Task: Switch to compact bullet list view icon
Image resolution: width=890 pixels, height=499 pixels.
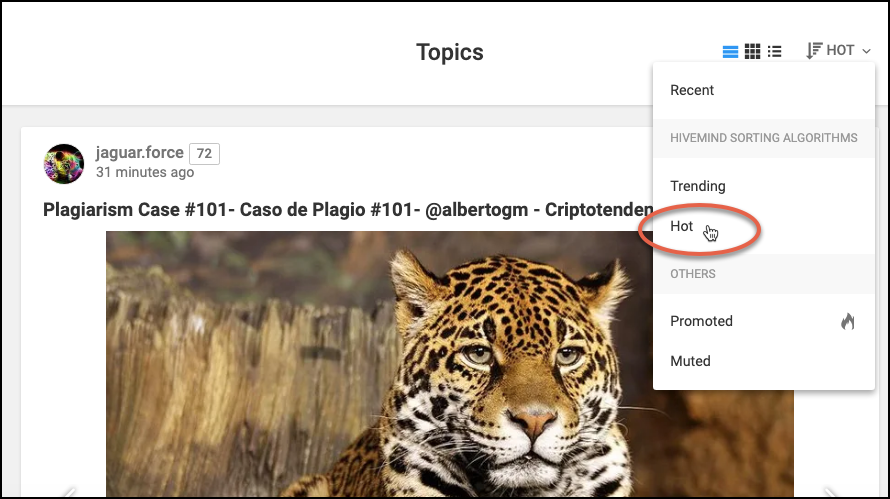Action: tap(774, 52)
